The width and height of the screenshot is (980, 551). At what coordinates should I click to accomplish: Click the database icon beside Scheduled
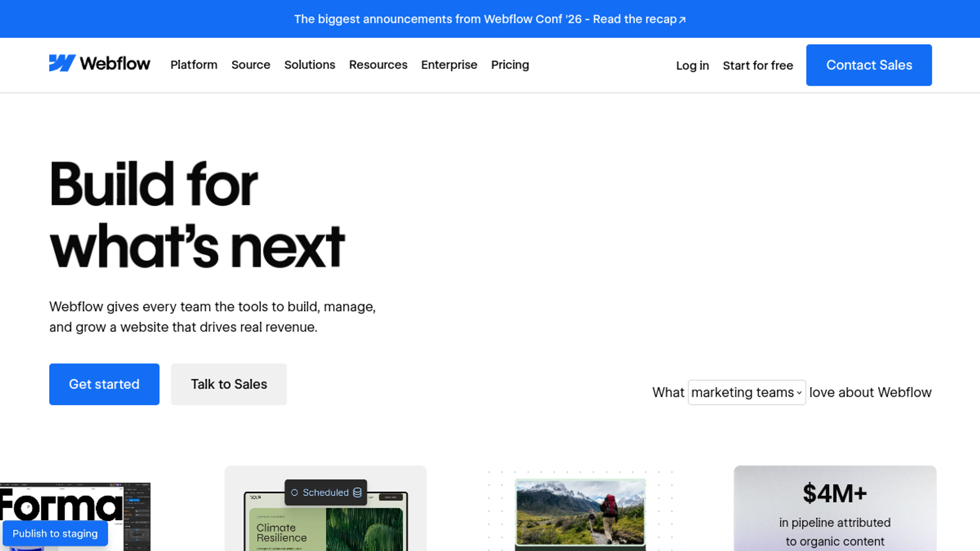point(357,492)
